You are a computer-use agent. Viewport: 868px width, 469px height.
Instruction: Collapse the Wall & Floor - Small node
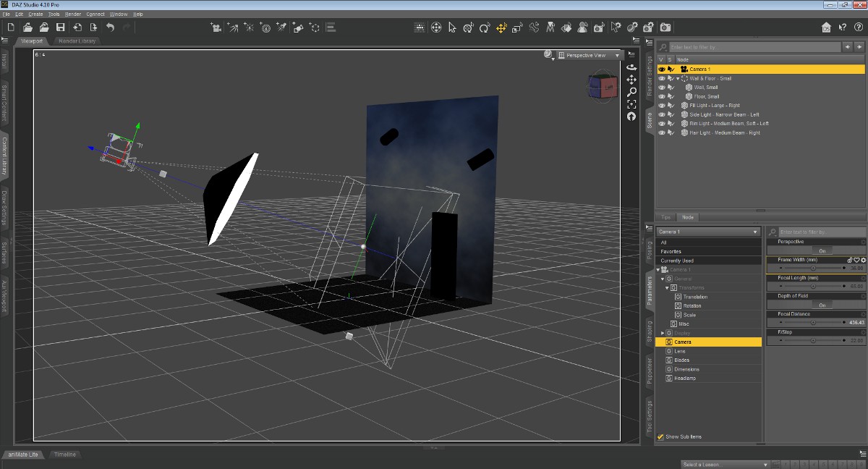coord(678,78)
